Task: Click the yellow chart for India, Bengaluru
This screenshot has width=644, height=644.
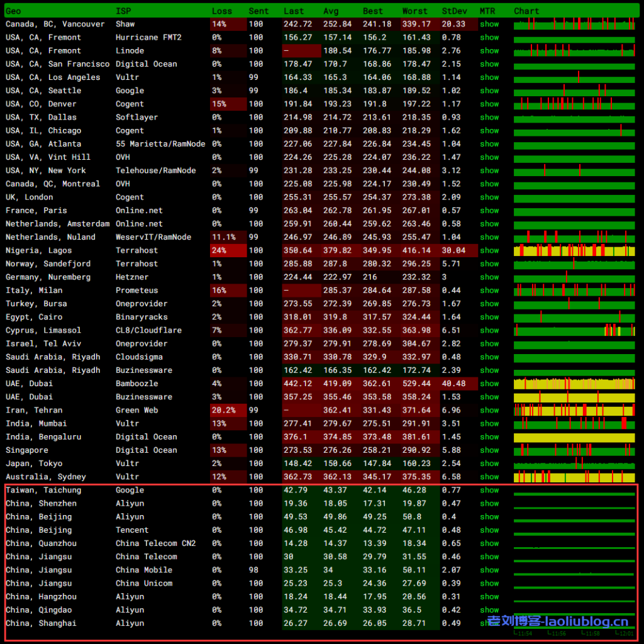Action: (x=574, y=437)
